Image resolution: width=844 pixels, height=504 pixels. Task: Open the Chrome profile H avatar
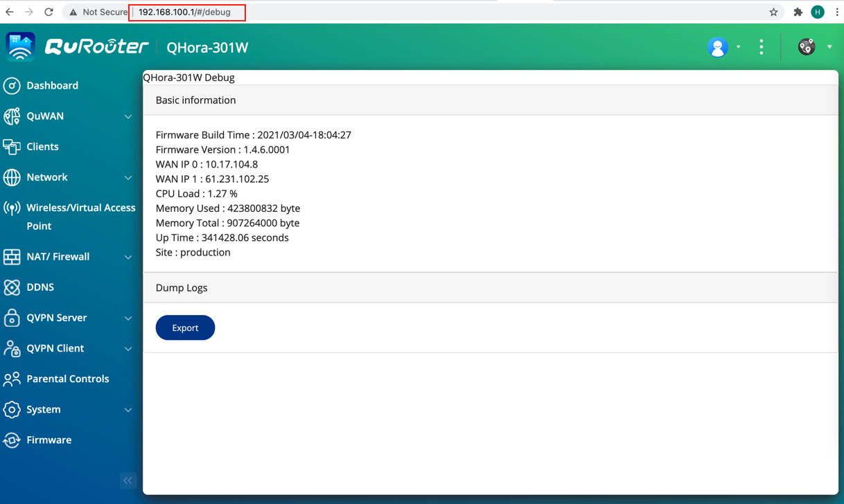click(x=818, y=12)
